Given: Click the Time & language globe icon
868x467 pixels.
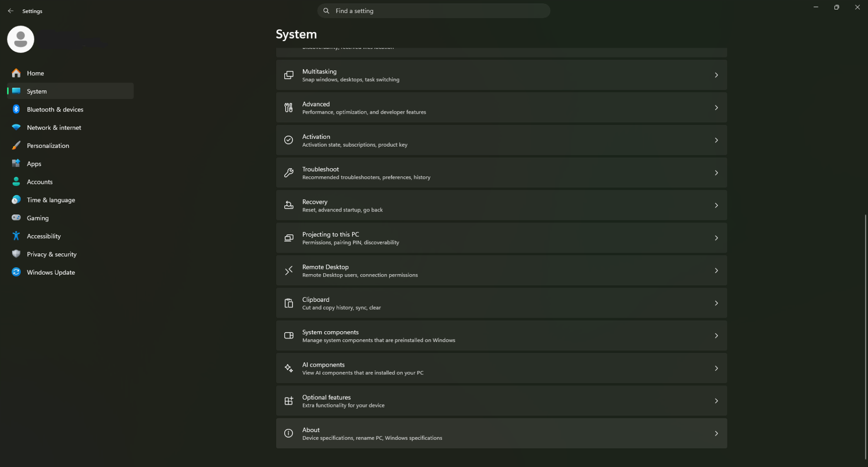Looking at the screenshot, I should 16,200.
